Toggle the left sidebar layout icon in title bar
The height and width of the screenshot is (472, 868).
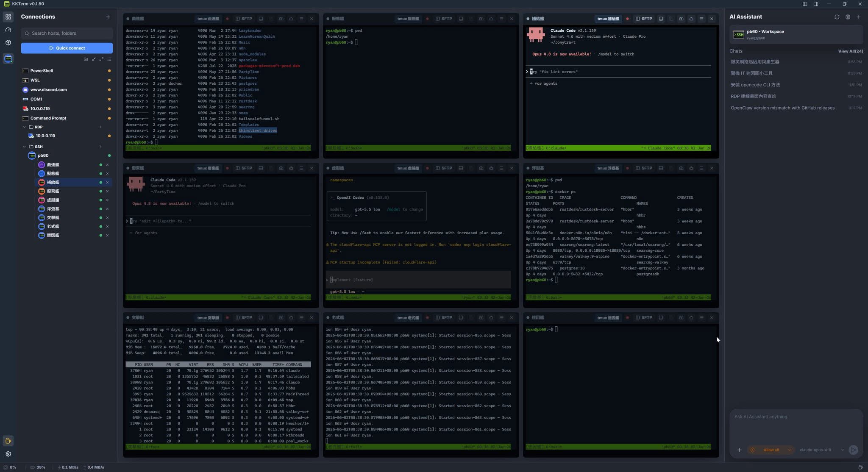click(805, 4)
